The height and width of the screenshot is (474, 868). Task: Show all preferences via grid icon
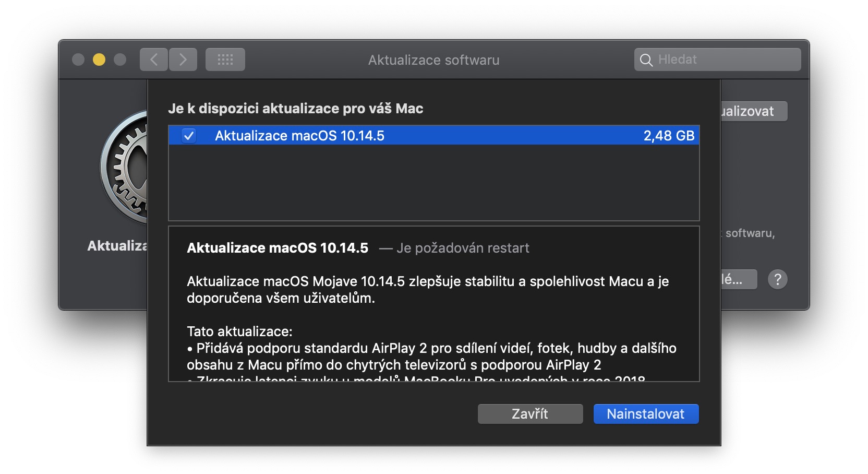(225, 60)
